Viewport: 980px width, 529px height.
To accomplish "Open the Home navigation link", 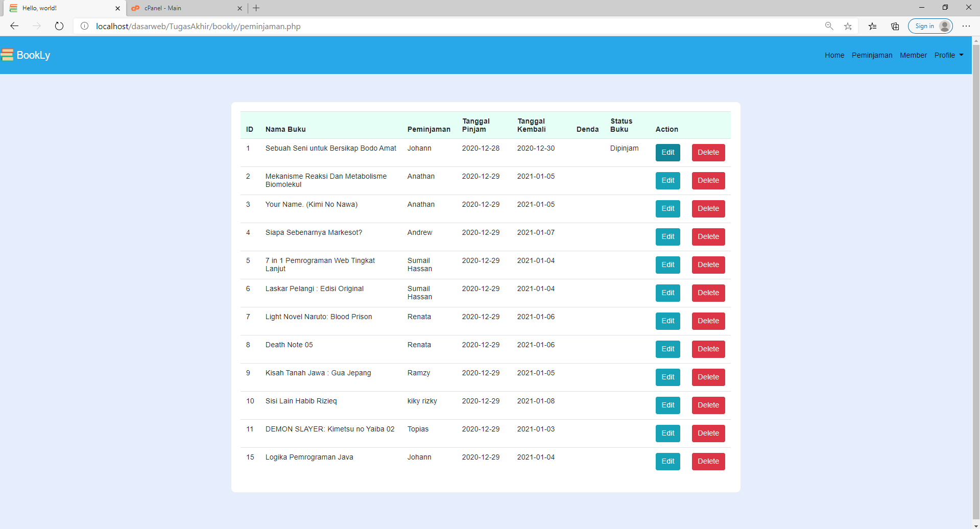I will (834, 55).
